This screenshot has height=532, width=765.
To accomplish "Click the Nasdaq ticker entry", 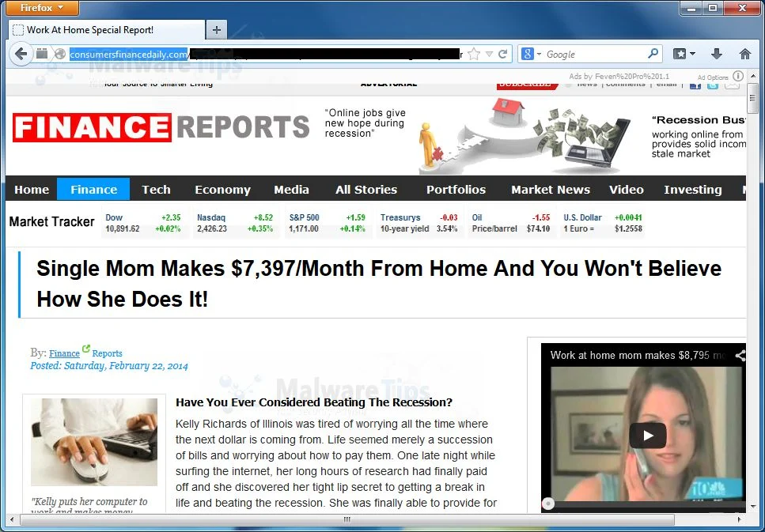I will click(x=235, y=224).
